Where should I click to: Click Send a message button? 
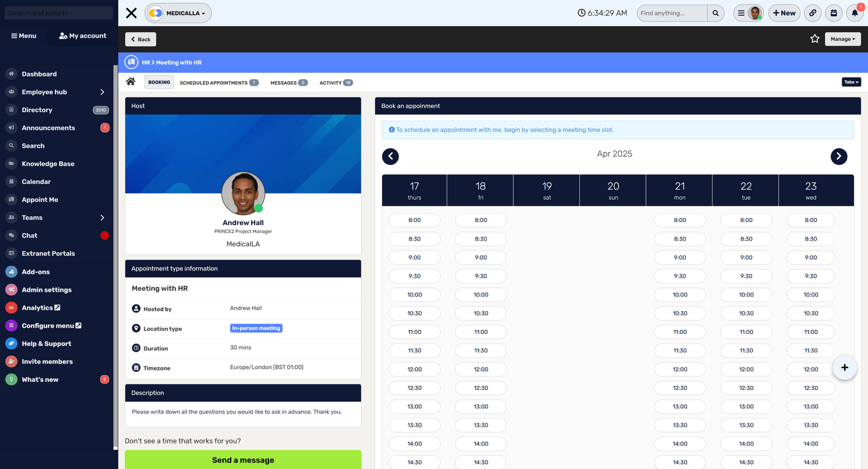pos(243,460)
